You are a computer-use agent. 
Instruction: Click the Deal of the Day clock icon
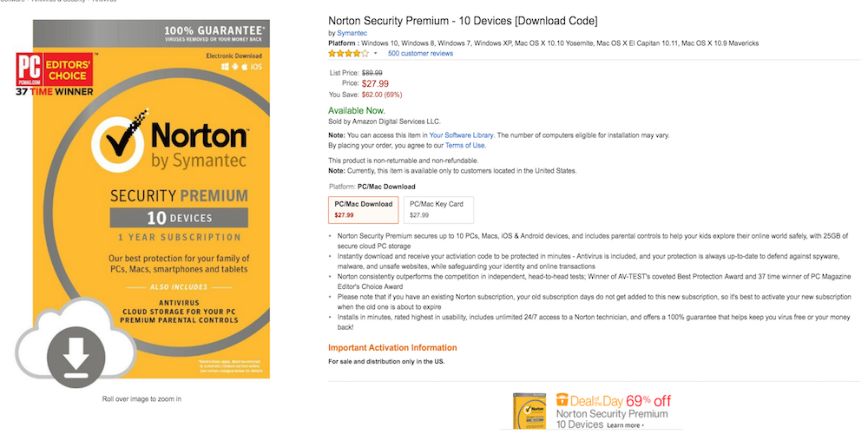tap(562, 400)
